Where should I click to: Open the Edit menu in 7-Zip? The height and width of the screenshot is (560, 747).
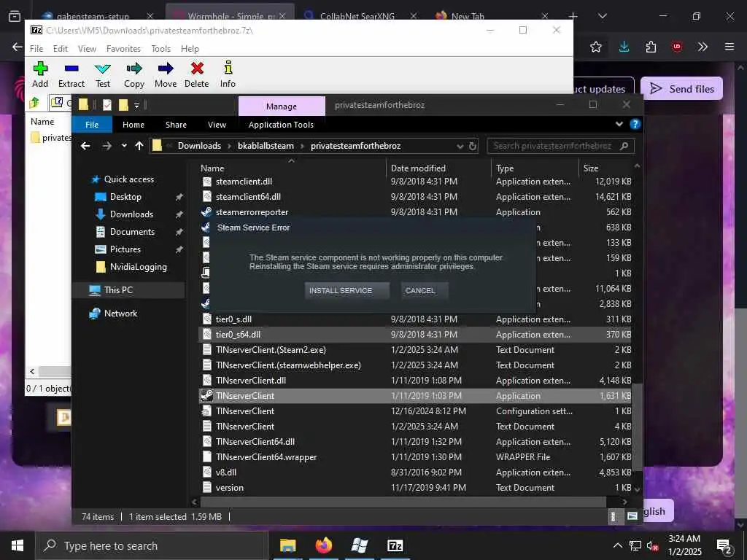click(x=60, y=49)
